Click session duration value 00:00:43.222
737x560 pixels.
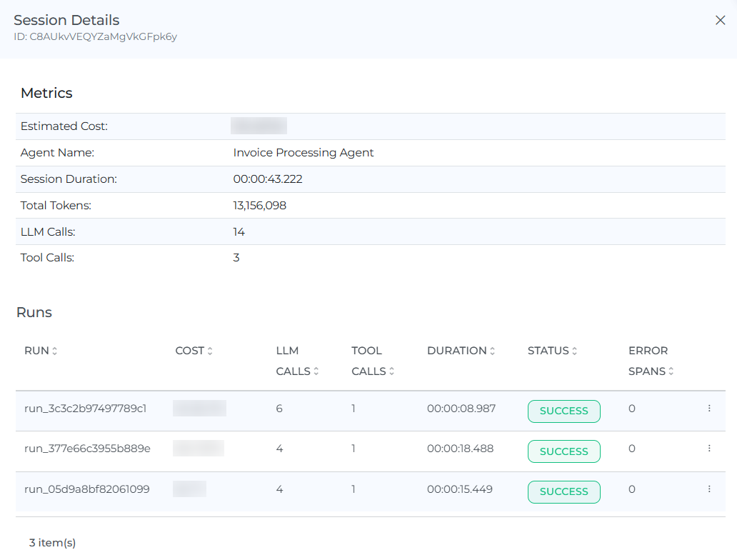point(268,179)
